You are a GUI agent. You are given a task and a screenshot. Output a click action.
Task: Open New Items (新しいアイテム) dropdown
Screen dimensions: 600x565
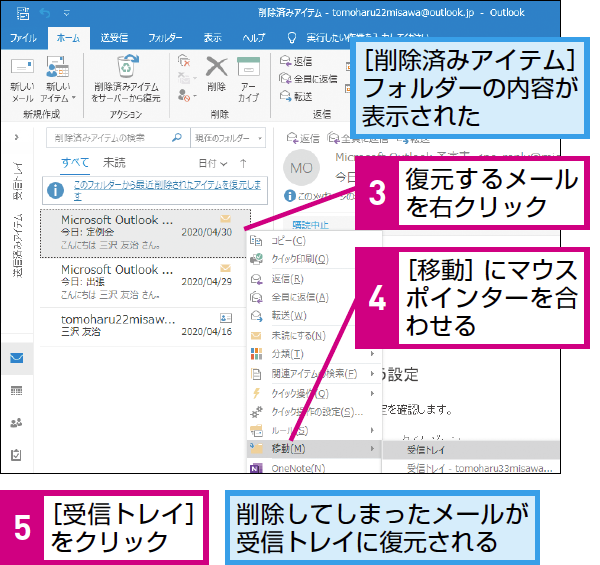(58, 80)
